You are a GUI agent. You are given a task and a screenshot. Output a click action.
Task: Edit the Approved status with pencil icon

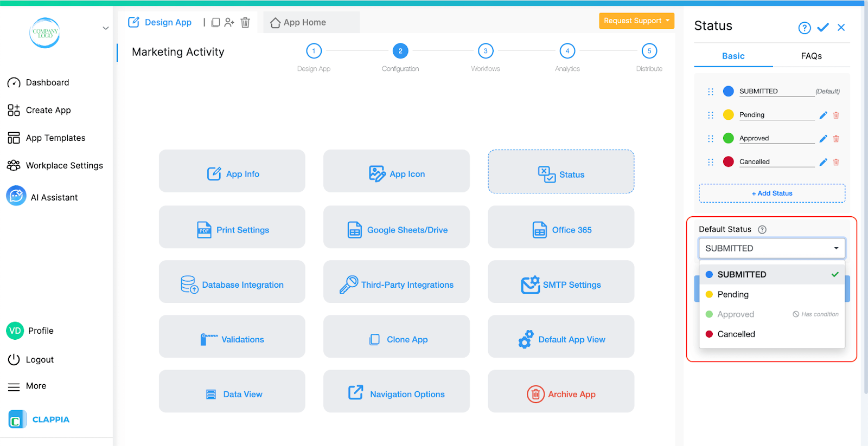pyautogui.click(x=823, y=139)
